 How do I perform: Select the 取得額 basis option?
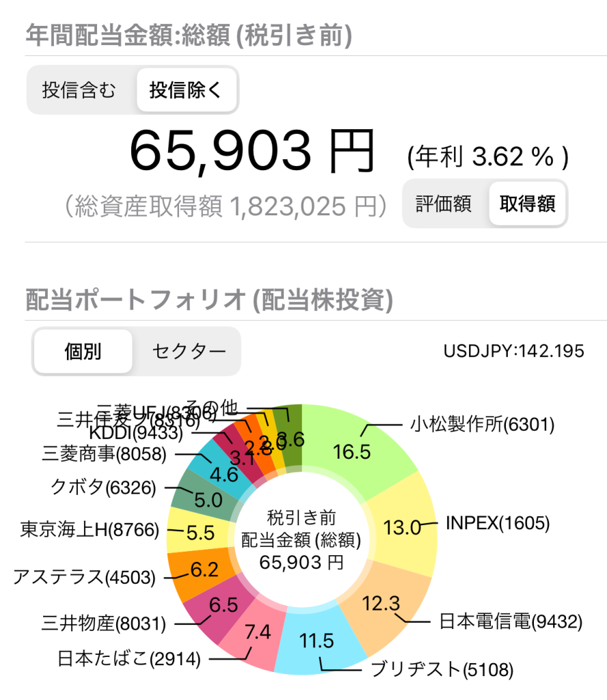(527, 204)
